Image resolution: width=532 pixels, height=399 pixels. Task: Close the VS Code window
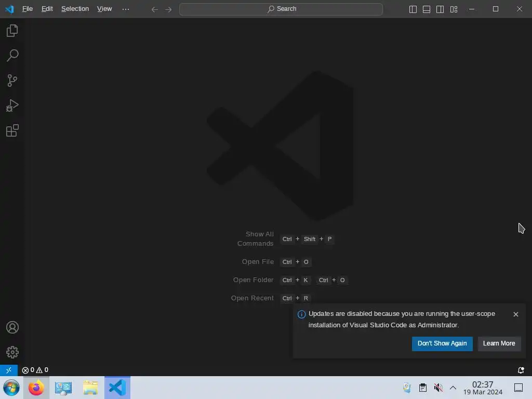click(520, 9)
